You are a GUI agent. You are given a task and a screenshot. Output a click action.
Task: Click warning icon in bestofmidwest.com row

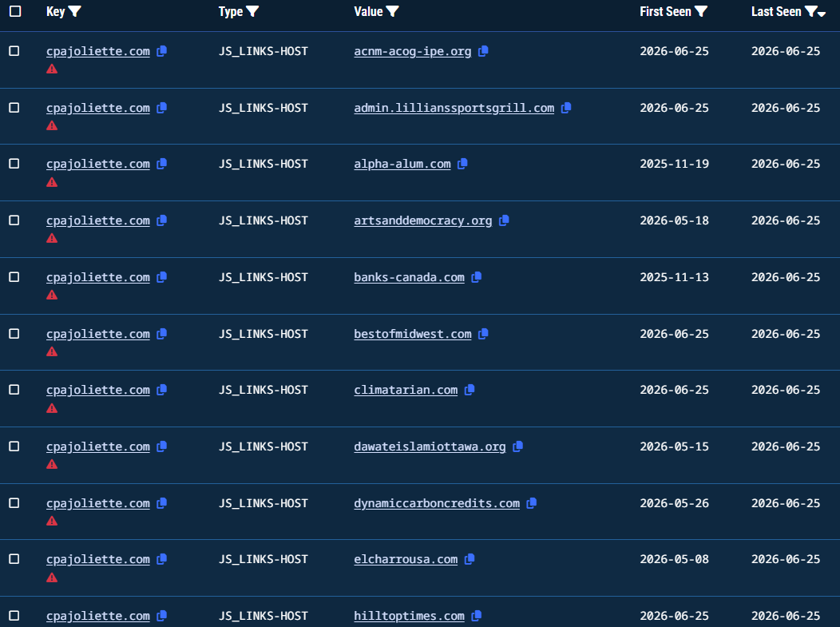click(52, 351)
